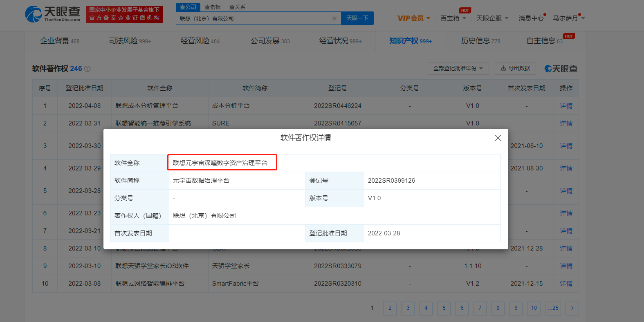Viewport: 644px width, 322px height.
Task: Open 详情 for row 2 SURE
Action: 566,123
